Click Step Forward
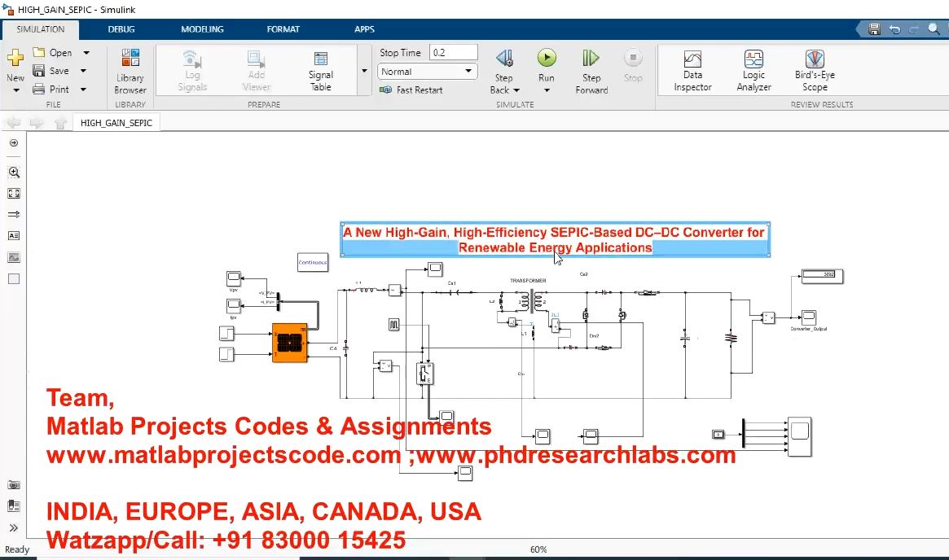949x560 pixels. 591,72
